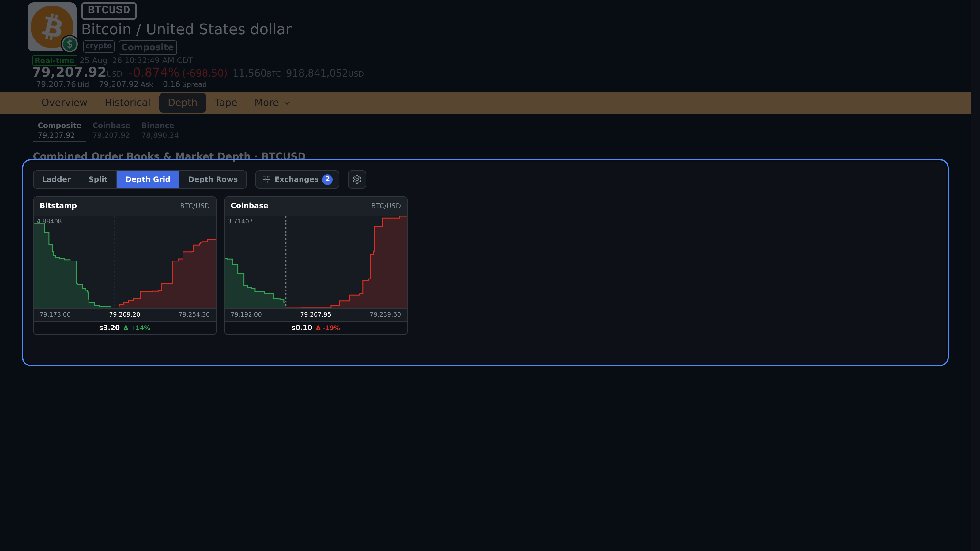
Task: Click Bitstamp max depth 4.88408
Action: point(49,221)
